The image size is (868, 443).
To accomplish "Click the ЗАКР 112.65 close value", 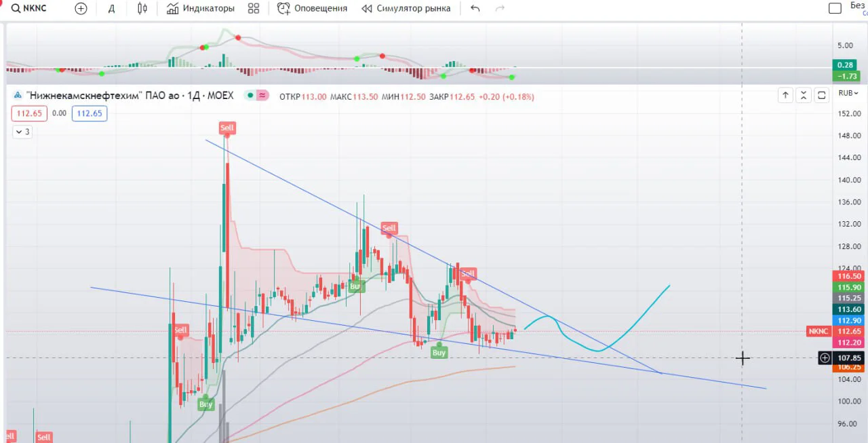I will 452,97.
